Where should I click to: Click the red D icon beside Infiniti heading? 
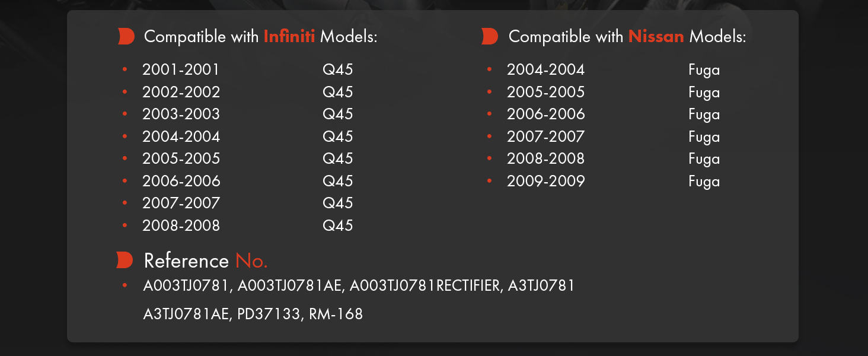coord(126,36)
